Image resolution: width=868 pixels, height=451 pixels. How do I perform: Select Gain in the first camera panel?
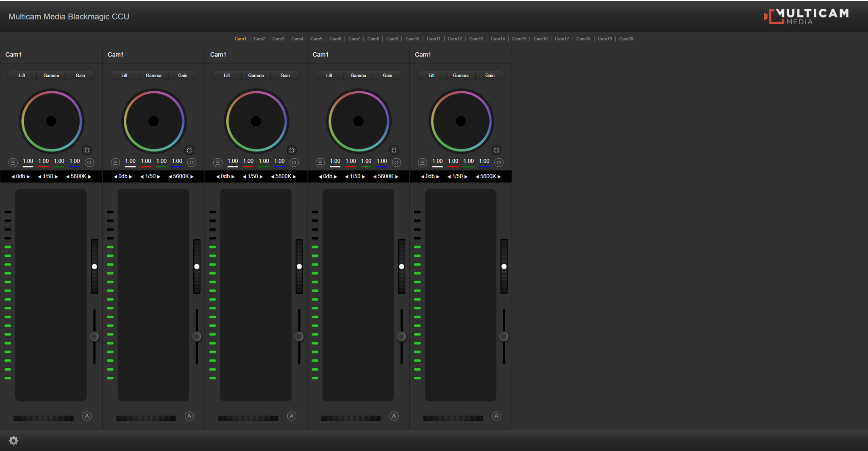80,76
